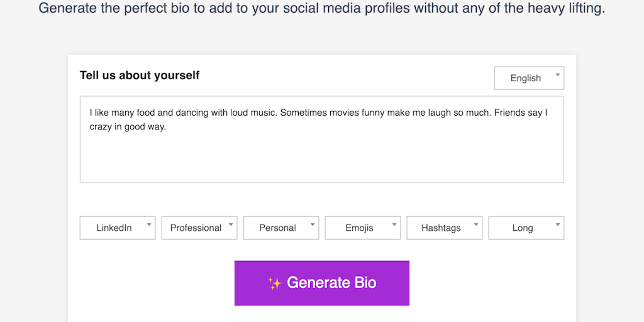Click the small arrow beside LinkedIn

point(149,224)
